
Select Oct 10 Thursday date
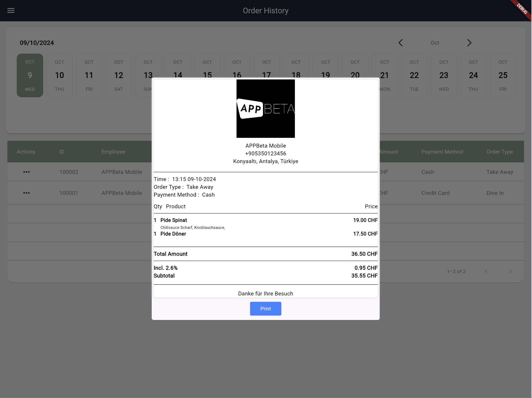[59, 75]
